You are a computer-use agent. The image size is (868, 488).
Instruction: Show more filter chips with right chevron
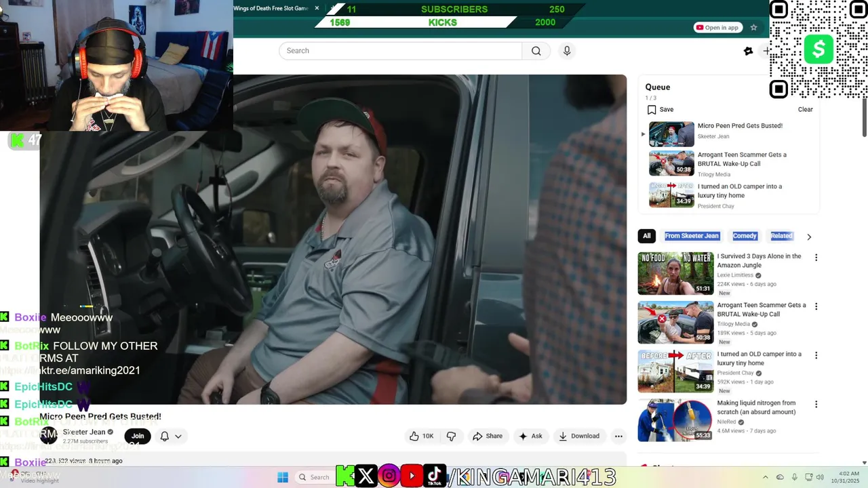click(x=808, y=237)
